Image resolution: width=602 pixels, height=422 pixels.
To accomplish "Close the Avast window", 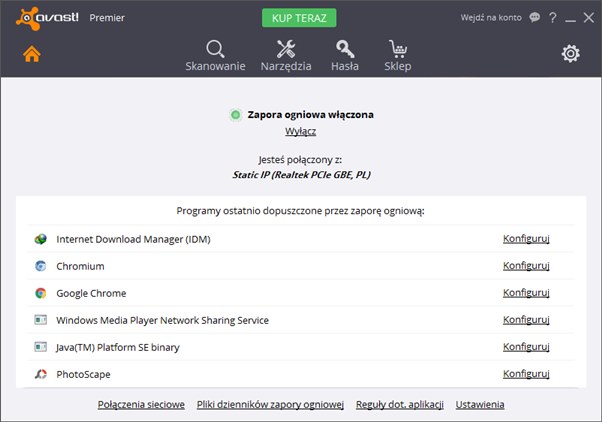I will [x=589, y=18].
